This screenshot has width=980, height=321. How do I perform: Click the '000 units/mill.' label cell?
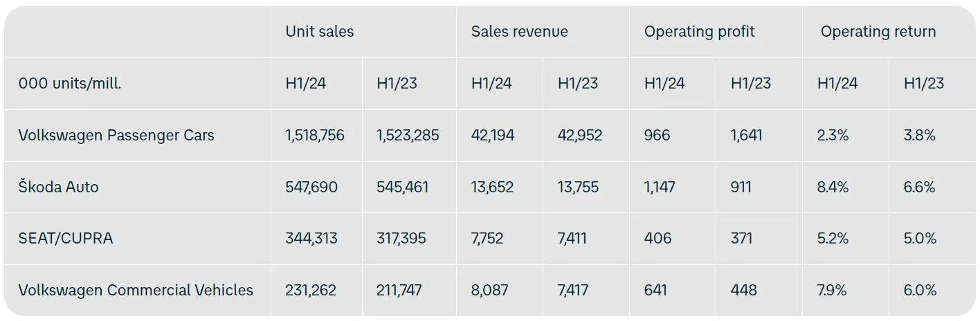click(x=69, y=84)
